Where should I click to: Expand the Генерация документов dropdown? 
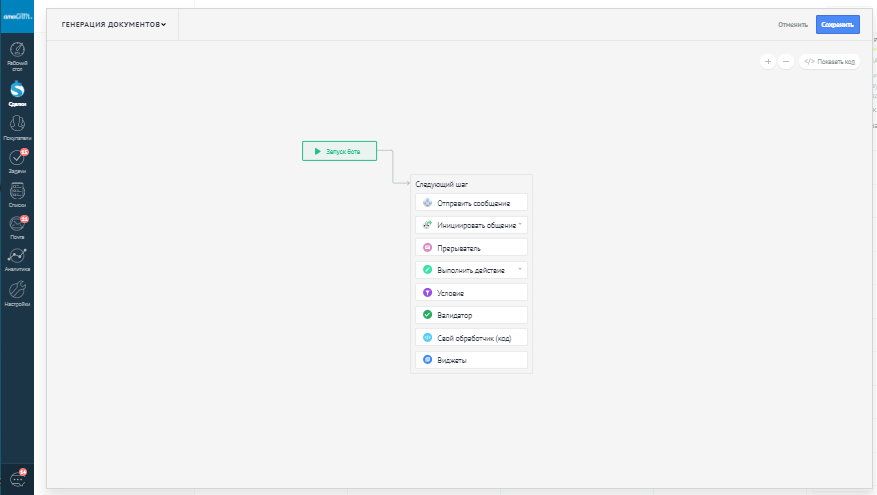point(114,25)
